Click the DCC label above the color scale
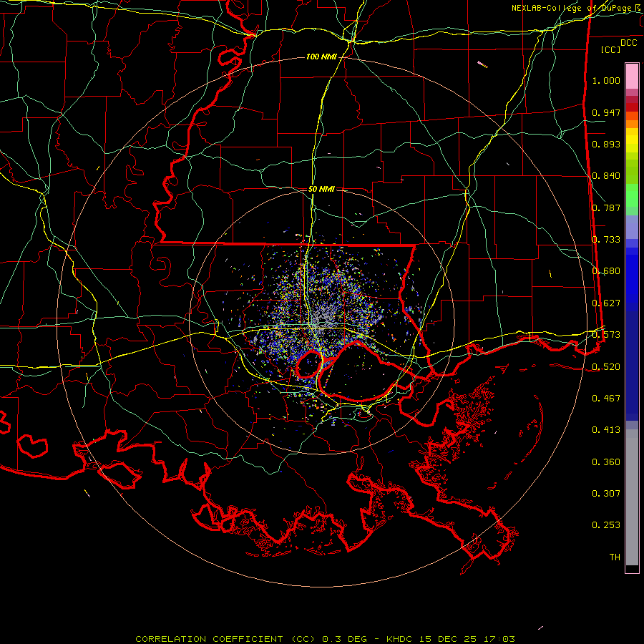 pos(628,43)
